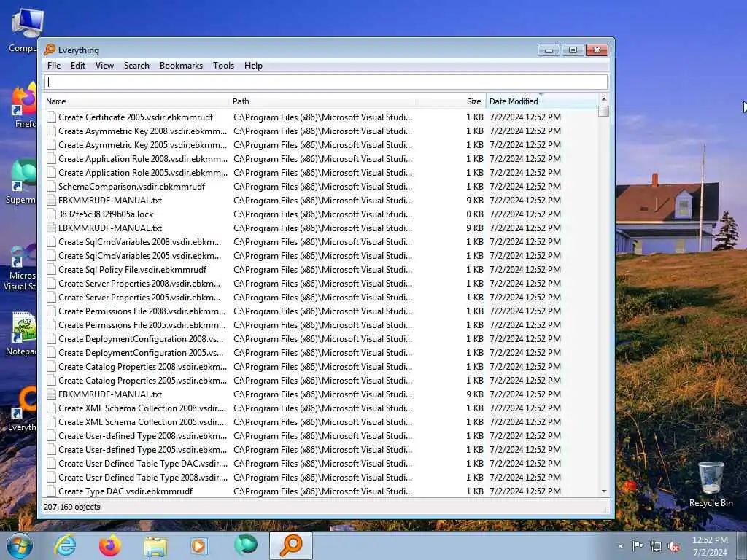Open the Search menu
This screenshot has width=747, height=560.
[136, 66]
